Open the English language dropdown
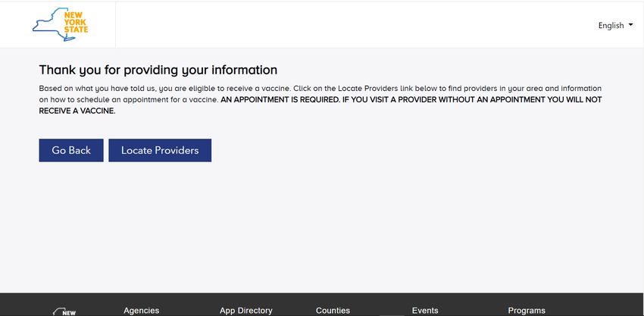The height and width of the screenshot is (316, 644). tap(615, 26)
